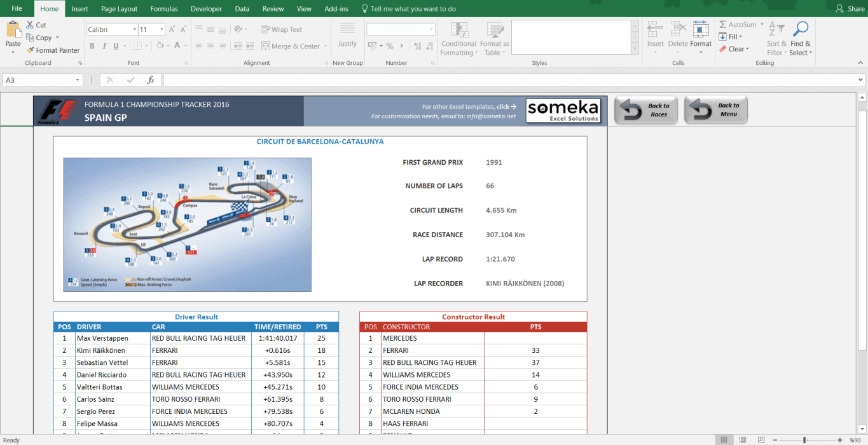Click the AutoSum sigma button

pyautogui.click(x=737, y=25)
